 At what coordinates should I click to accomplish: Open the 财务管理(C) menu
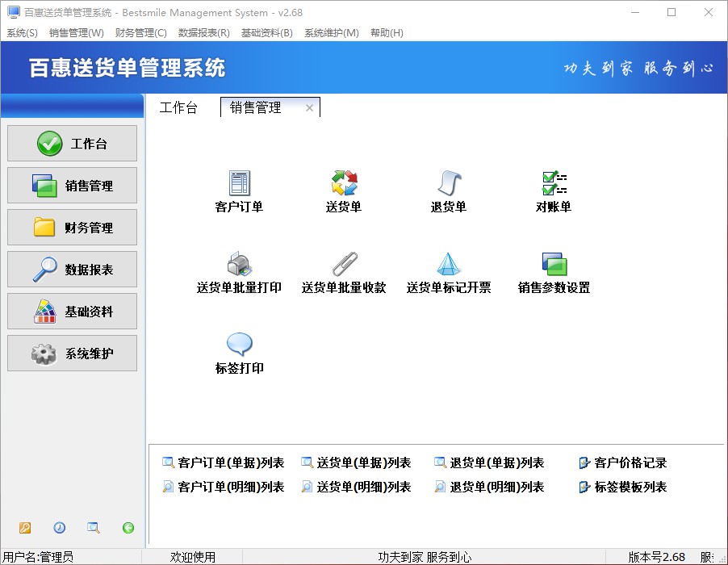[140, 33]
